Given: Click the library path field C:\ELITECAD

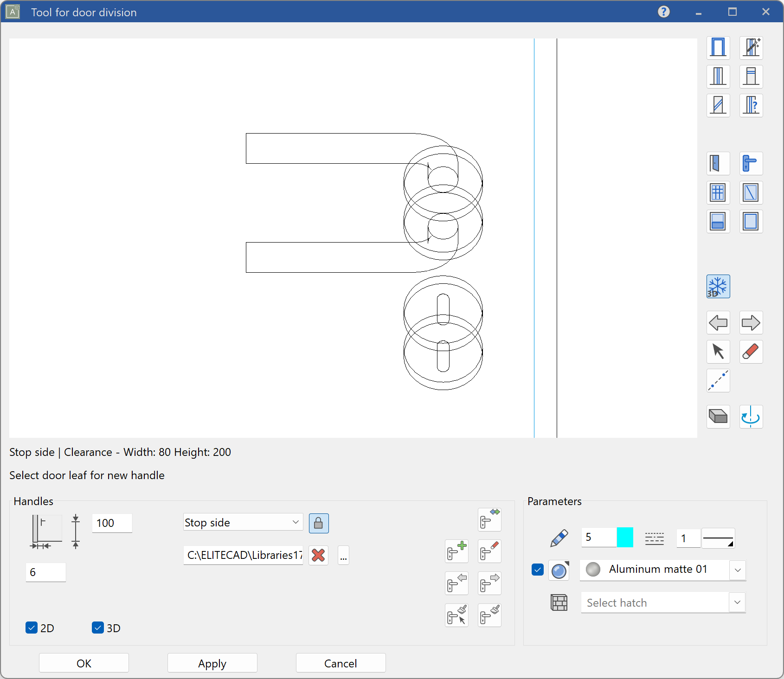Looking at the screenshot, I should click(243, 555).
